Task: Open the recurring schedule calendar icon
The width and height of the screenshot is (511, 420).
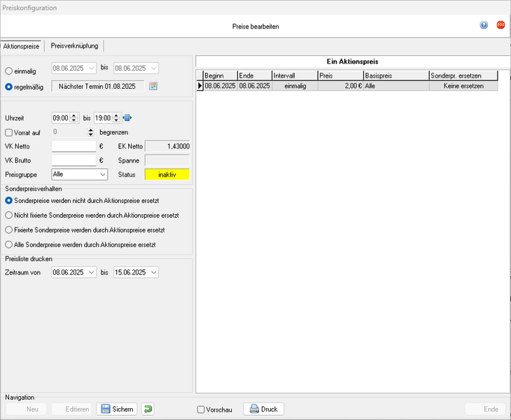Action: (x=153, y=86)
